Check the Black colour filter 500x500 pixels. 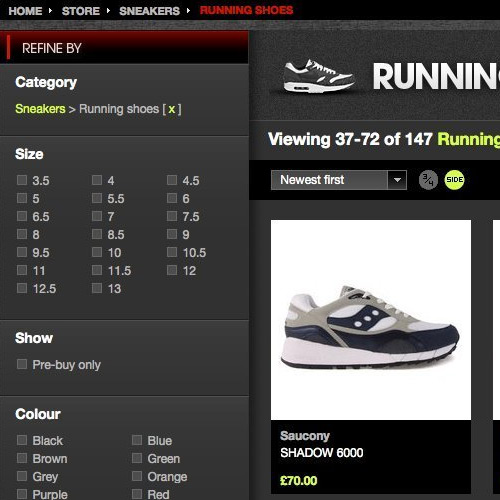[x=22, y=440]
